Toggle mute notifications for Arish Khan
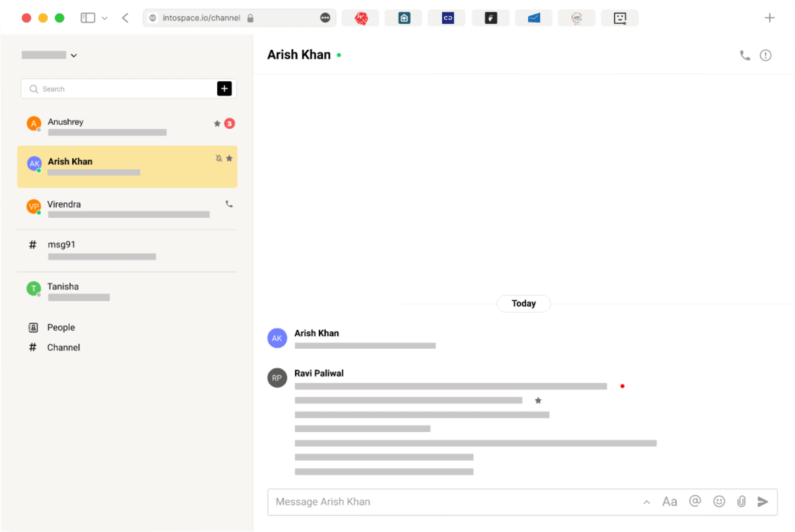Screen dimensions: 795x532 [219, 158]
